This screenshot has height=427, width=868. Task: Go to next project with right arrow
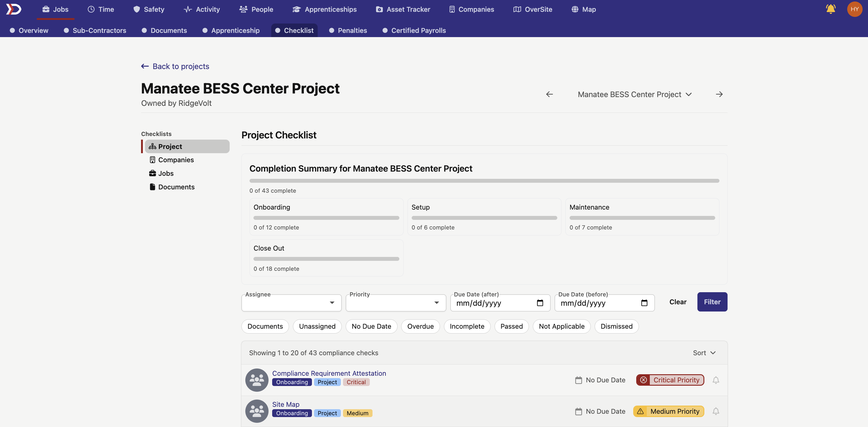(x=719, y=94)
